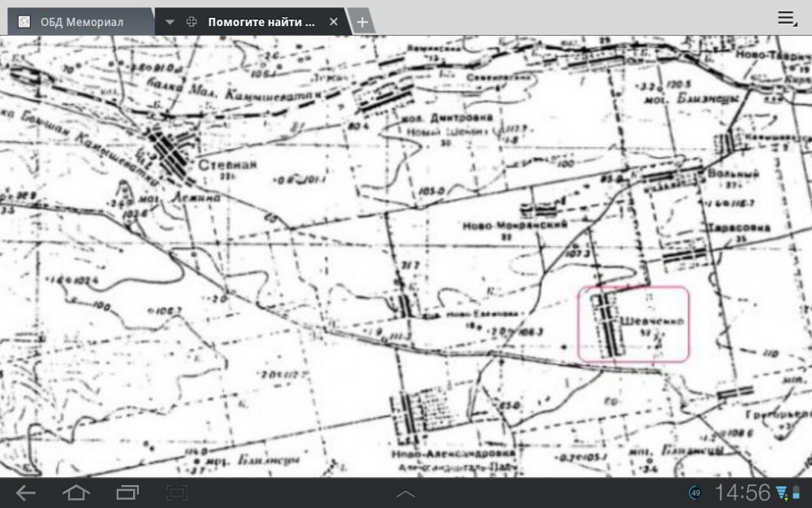Tap the Android back button
This screenshot has height=508, width=812.
(x=25, y=493)
